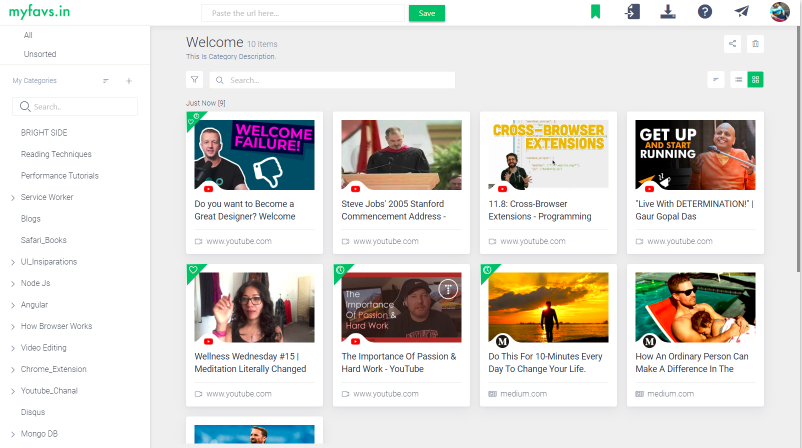Viewport: 802px width, 448px height.
Task: Open Reading Techniques category
Action: point(56,154)
